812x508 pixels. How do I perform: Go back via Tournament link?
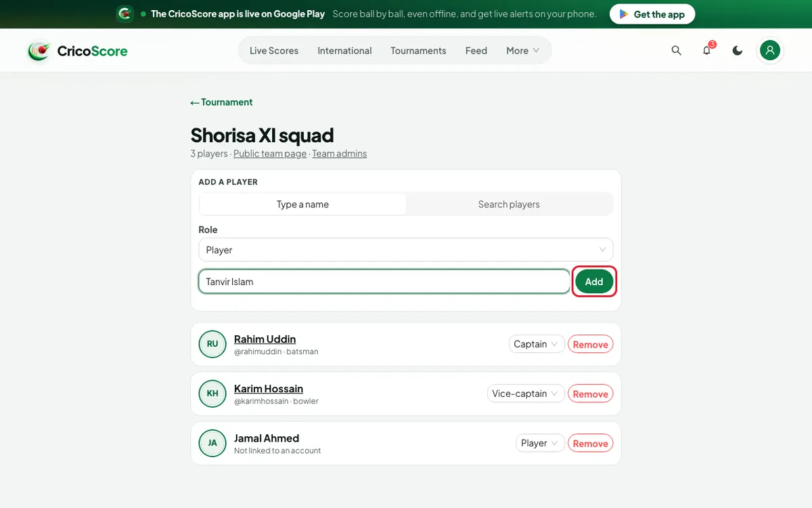click(221, 102)
